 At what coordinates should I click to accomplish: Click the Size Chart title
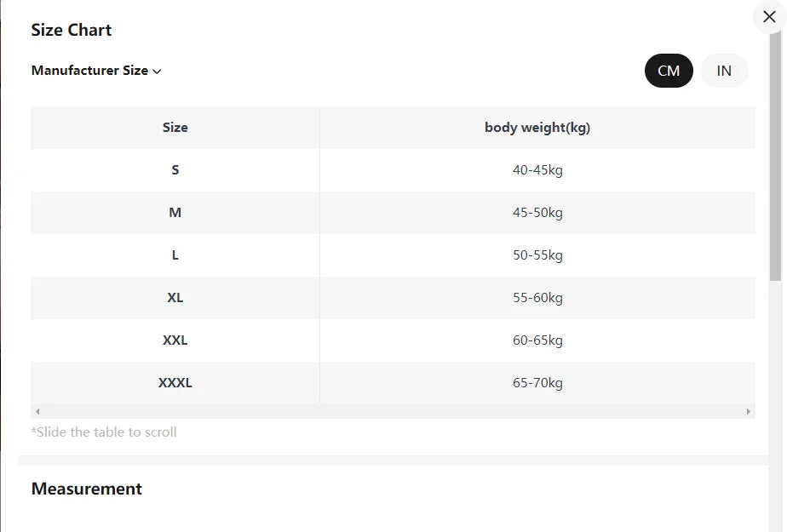click(72, 30)
